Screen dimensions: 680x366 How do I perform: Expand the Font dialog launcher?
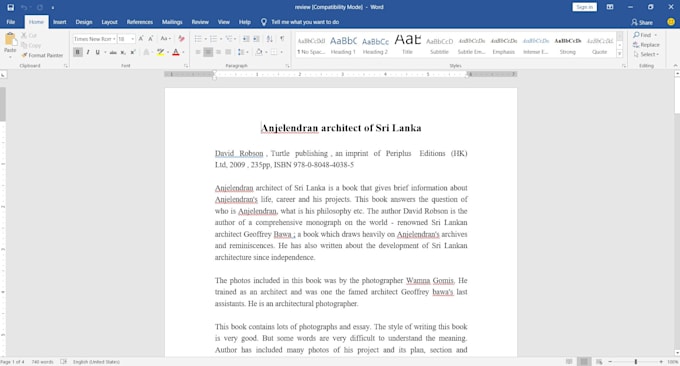[x=186, y=66]
